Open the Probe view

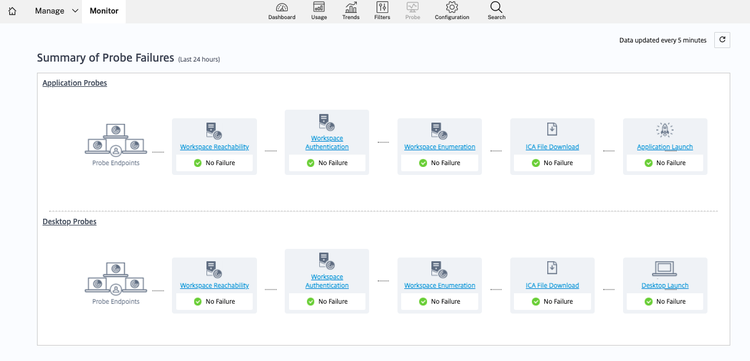412,11
